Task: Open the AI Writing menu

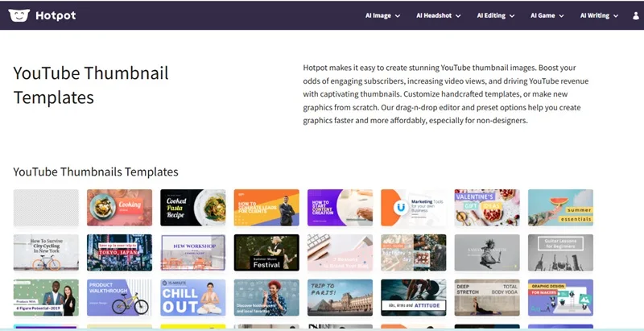Action: [599, 15]
